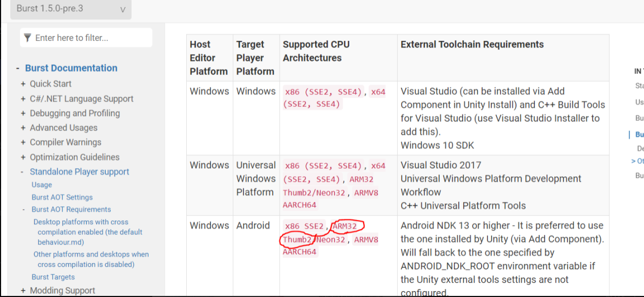Viewport: 644px width, 297px height.
Task: Expand the Compiler Warnings plus sign
Action: pos(23,143)
